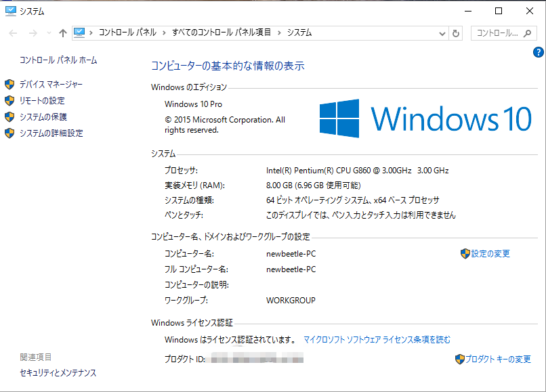Click the Windows 10 logo image
Image resolution: width=546 pixels, height=392 pixels.
point(425,118)
